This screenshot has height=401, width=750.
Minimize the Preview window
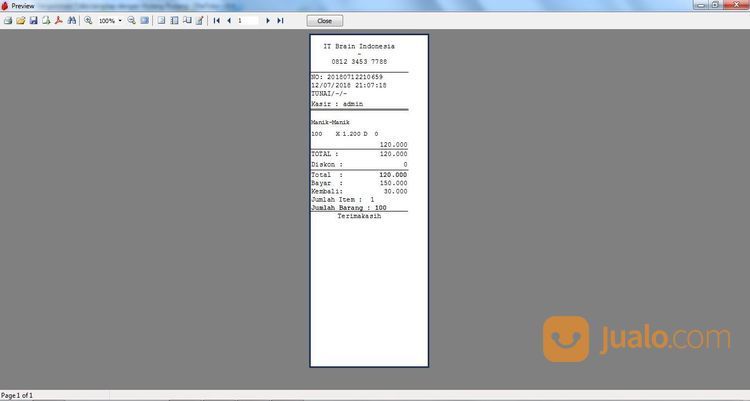(x=701, y=5)
